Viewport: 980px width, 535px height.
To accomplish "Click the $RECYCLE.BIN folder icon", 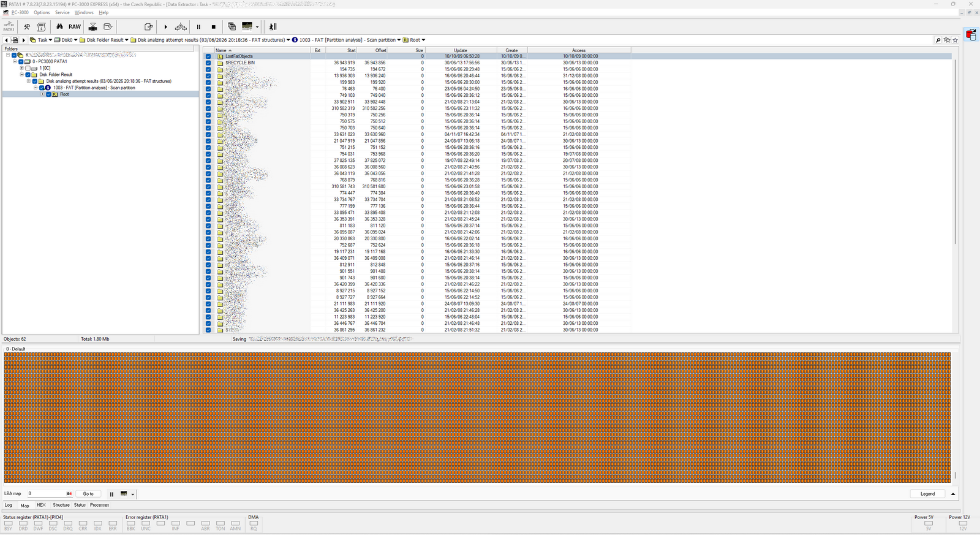I will click(220, 63).
